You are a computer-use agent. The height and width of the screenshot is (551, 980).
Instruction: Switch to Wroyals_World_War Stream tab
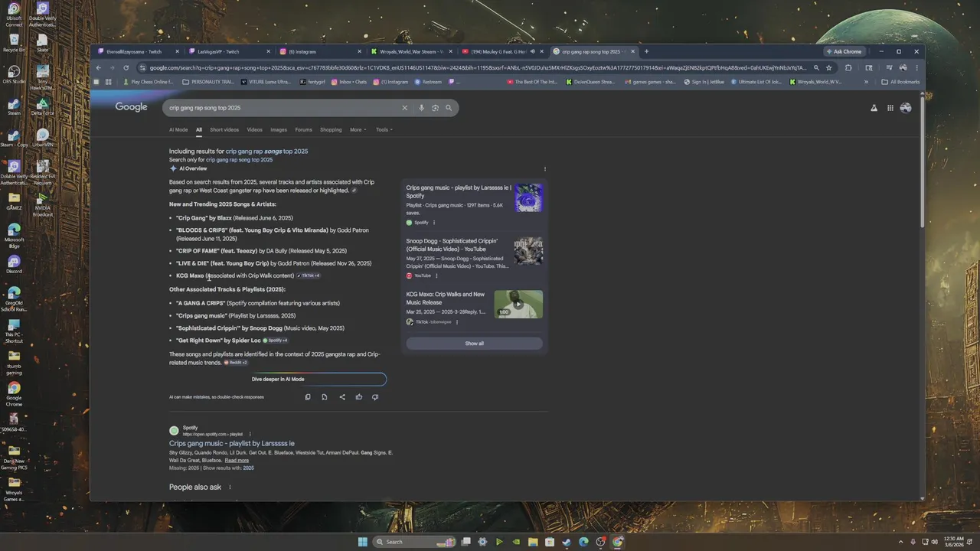point(411,51)
